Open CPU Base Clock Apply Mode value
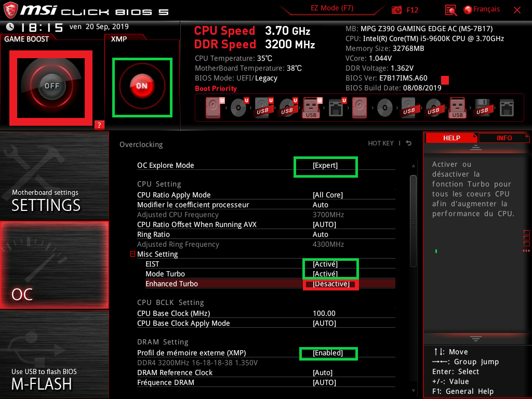 [x=324, y=323]
